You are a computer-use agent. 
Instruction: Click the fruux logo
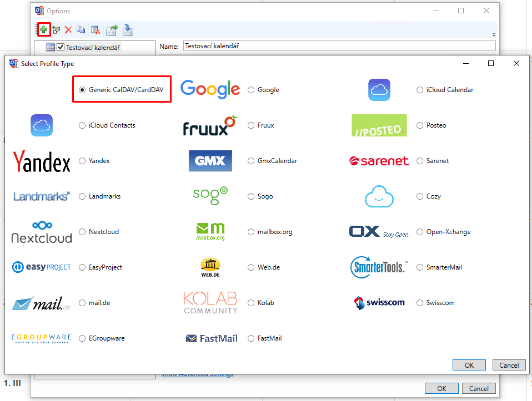(210, 125)
